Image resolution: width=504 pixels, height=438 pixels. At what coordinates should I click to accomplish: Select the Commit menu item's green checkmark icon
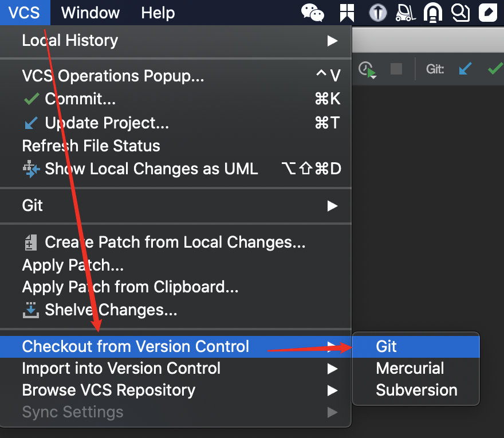coord(31,99)
